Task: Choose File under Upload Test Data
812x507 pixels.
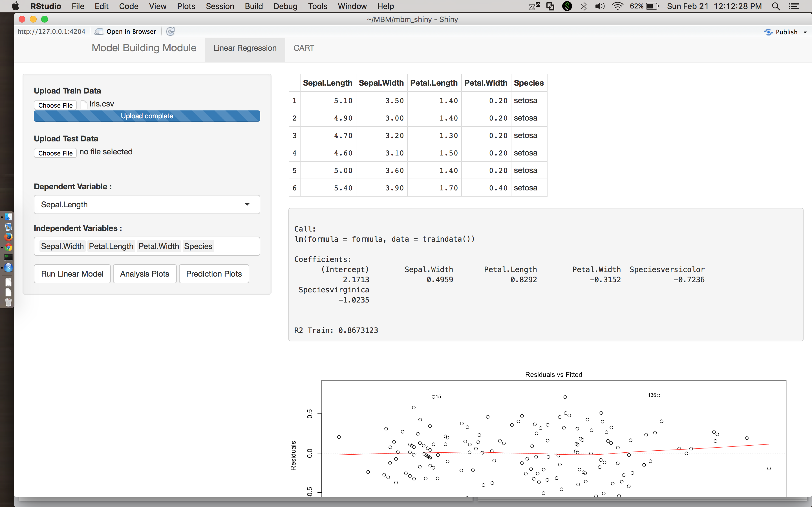Action: pos(55,153)
